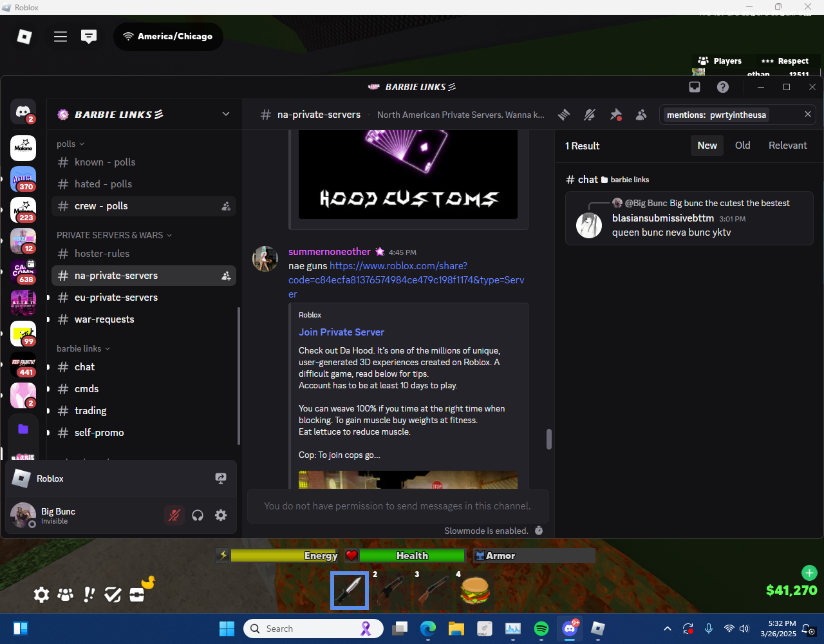
Task: Open server icon with 638 badge
Action: click(x=23, y=272)
